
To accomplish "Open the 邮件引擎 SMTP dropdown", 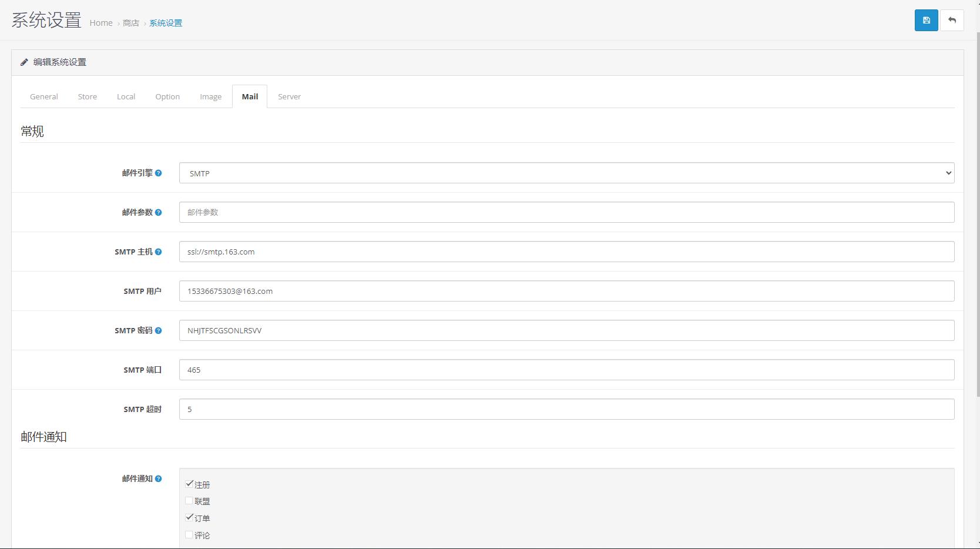I will tap(566, 173).
